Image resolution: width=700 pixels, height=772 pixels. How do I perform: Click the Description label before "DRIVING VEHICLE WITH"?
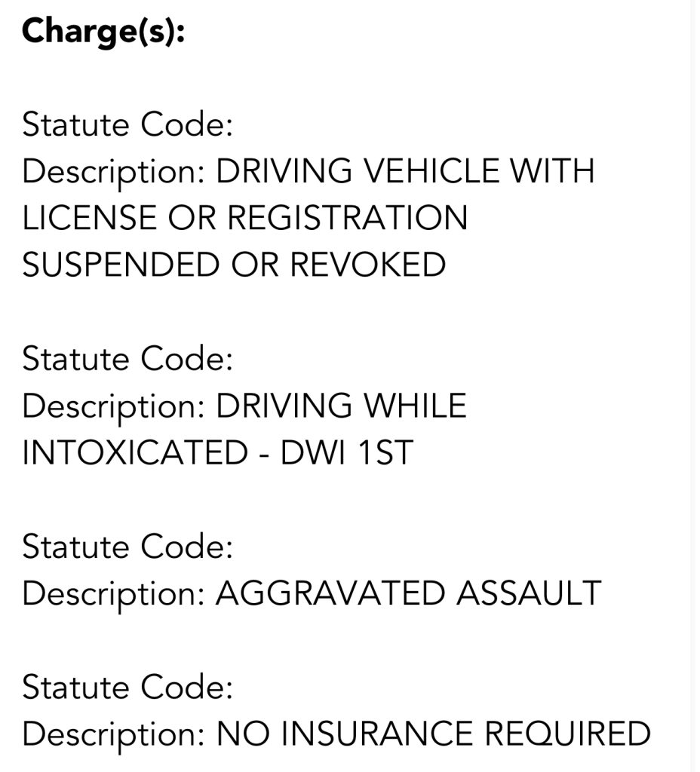pos(113,172)
